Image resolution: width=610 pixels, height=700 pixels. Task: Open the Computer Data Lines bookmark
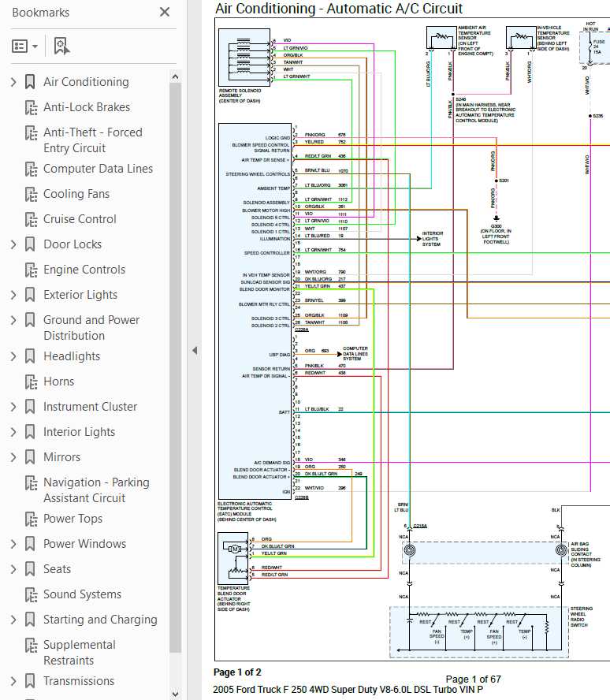coord(98,169)
